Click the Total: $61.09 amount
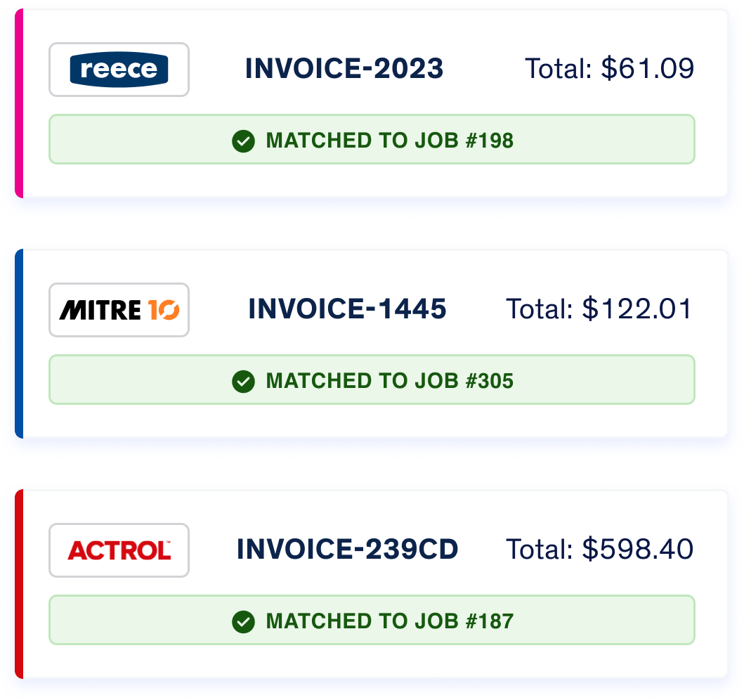744x700 pixels. coord(610,68)
